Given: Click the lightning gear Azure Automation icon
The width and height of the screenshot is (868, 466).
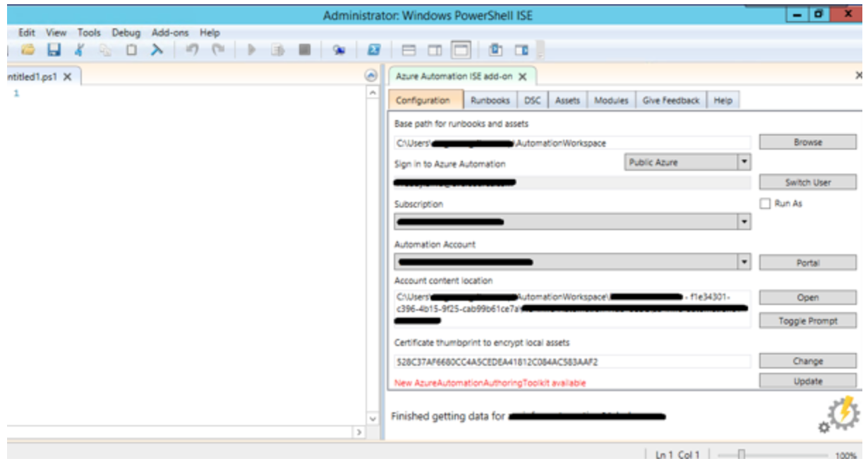Looking at the screenshot, I should click(839, 414).
